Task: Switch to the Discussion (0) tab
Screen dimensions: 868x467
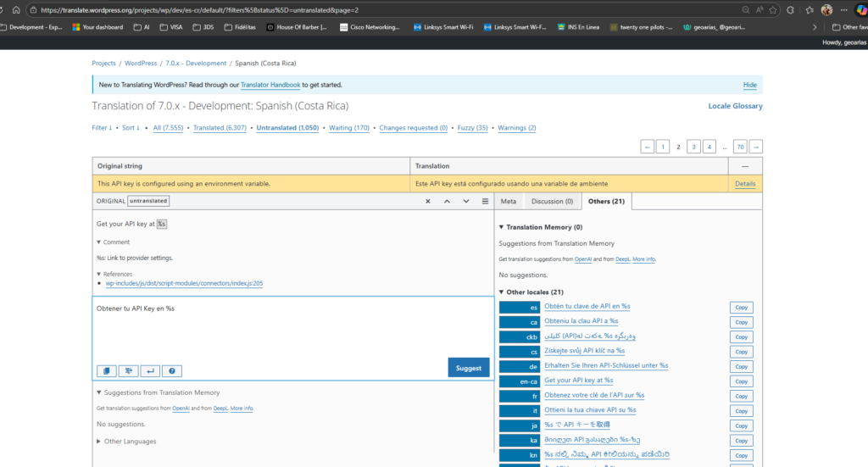Action: coord(552,201)
